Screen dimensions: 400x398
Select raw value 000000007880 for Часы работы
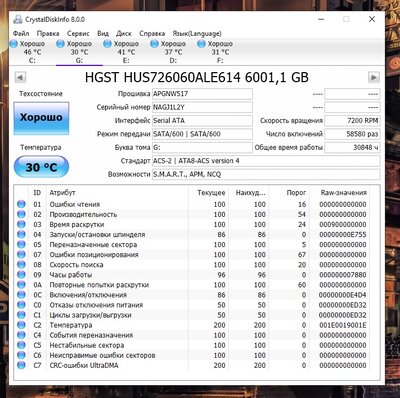(x=343, y=275)
